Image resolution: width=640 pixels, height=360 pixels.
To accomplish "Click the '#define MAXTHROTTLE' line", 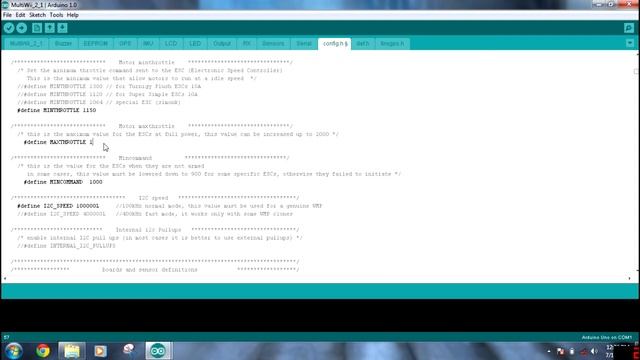I will coord(58,142).
